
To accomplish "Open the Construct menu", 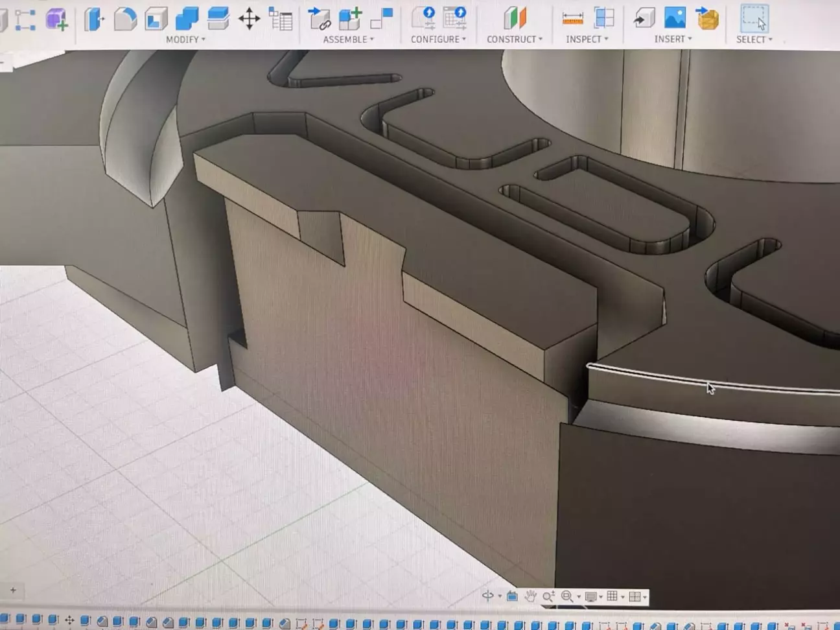I will 515,40.
